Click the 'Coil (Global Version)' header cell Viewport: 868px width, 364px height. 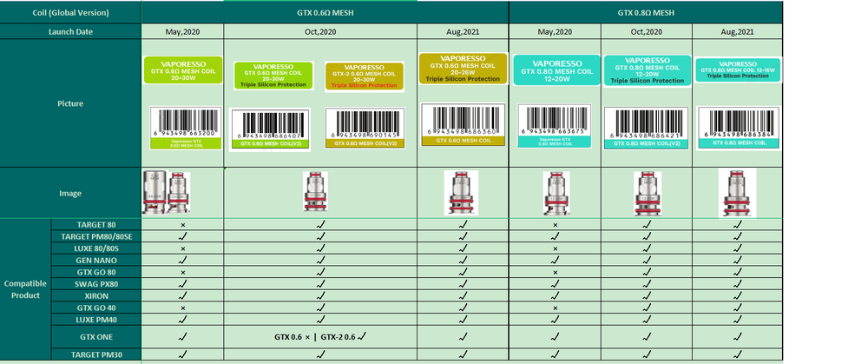coord(69,12)
